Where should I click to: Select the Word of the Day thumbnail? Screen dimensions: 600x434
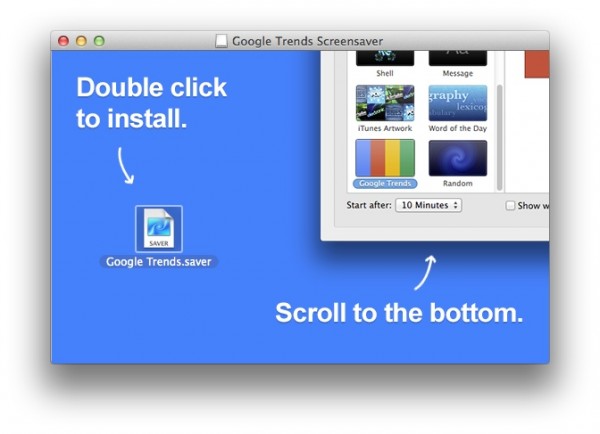[458, 103]
